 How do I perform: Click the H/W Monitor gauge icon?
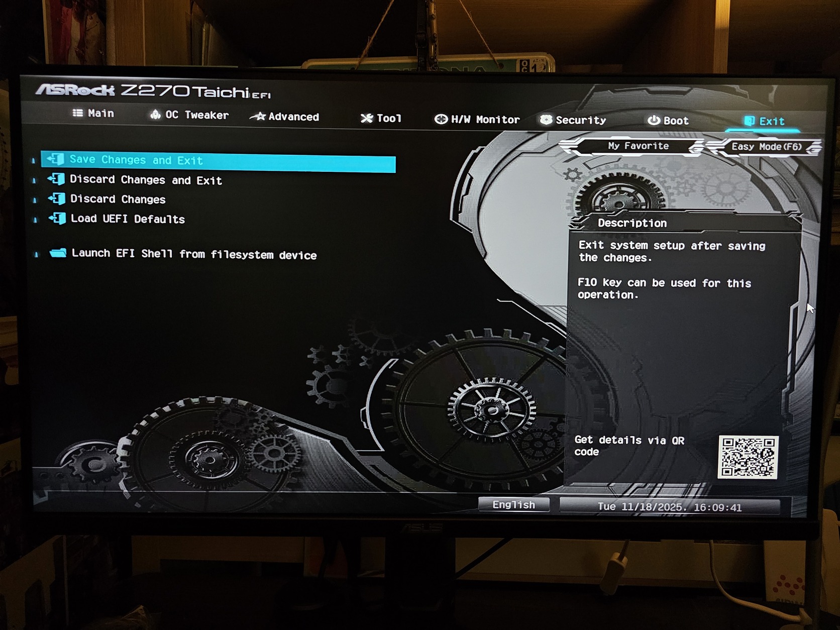click(x=441, y=119)
